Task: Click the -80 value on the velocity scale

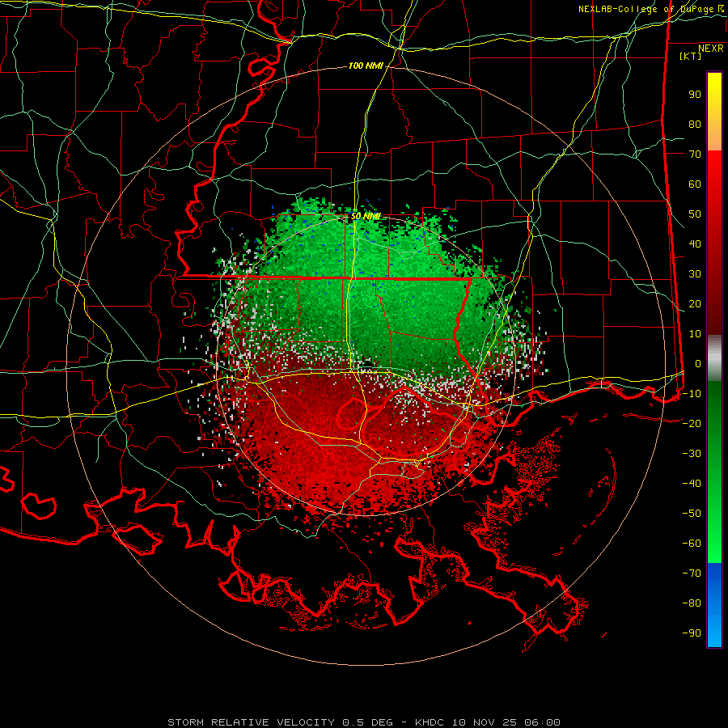Action: tap(692, 603)
